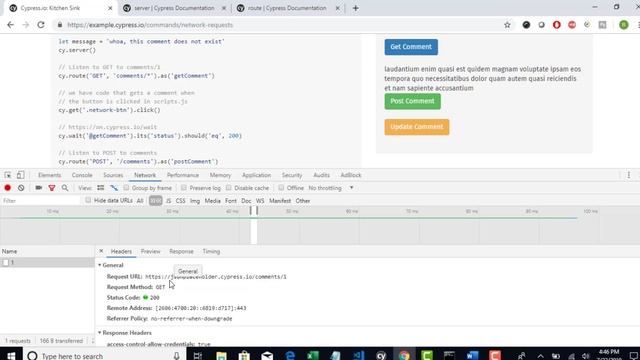Click the AdBlock red extension icon

[x=572, y=25]
